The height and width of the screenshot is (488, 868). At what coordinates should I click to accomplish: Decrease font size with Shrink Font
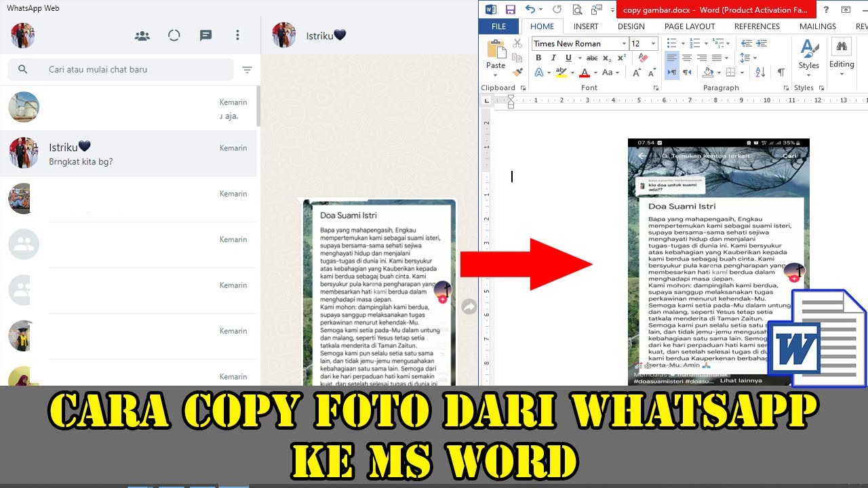tap(652, 73)
